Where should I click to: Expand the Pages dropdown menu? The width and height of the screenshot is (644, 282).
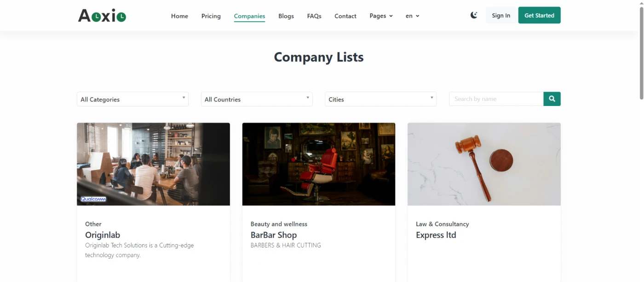coord(381,16)
